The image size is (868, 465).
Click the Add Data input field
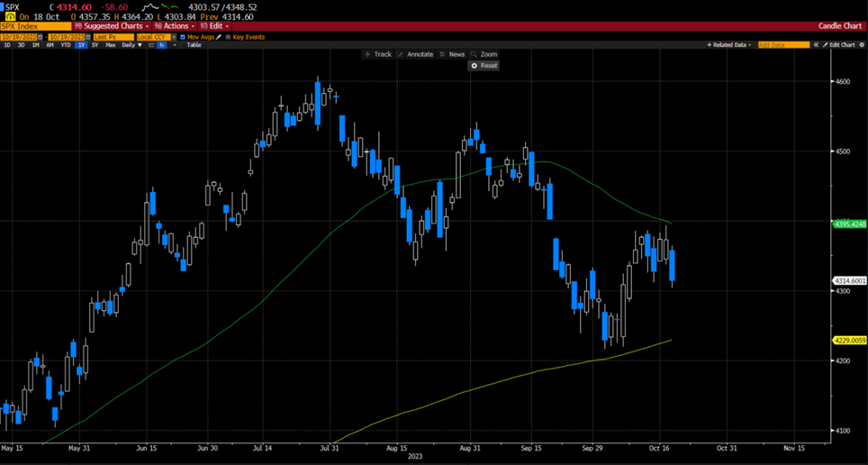(782, 45)
